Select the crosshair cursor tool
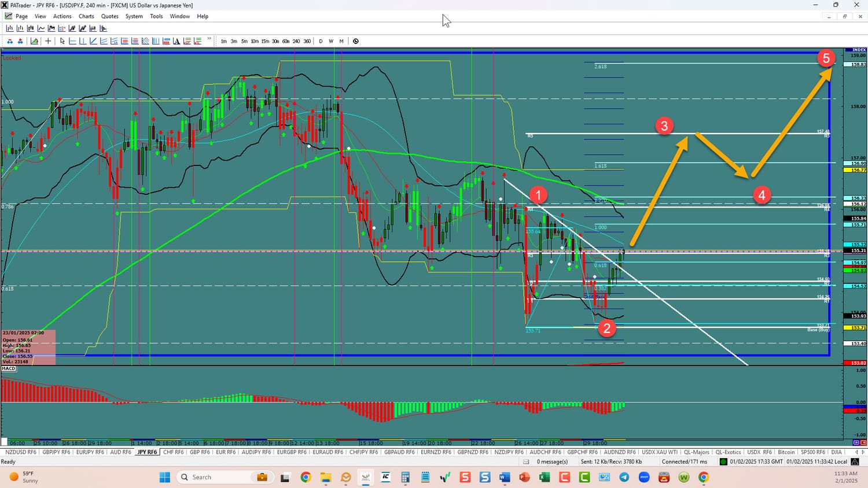 click(48, 41)
